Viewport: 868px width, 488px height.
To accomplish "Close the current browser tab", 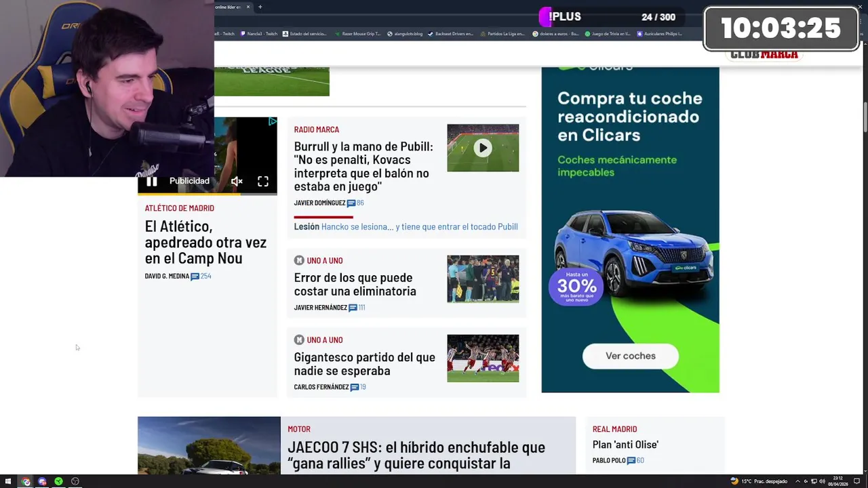I will [x=248, y=7].
